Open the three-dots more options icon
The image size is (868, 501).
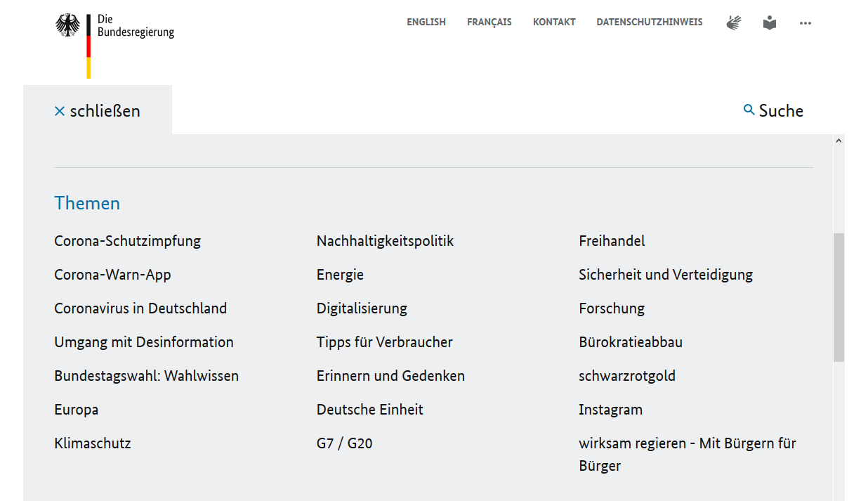(805, 23)
